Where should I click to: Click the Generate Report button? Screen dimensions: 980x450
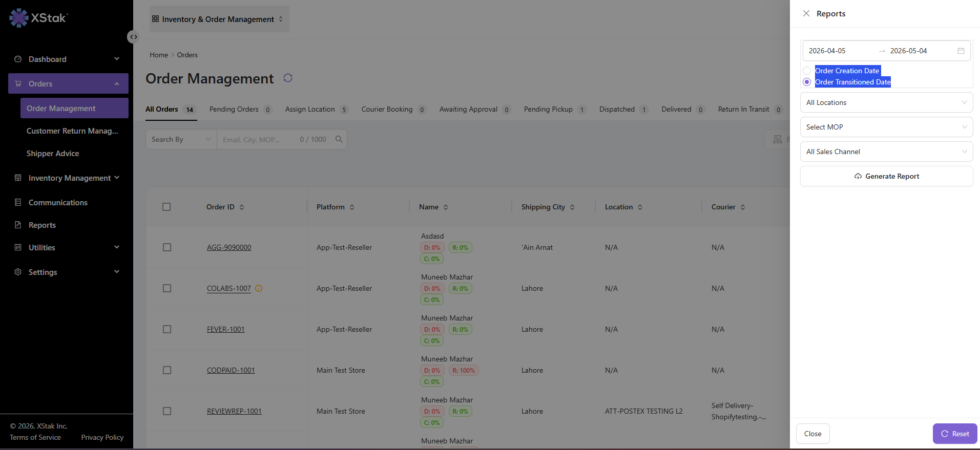[886, 176]
